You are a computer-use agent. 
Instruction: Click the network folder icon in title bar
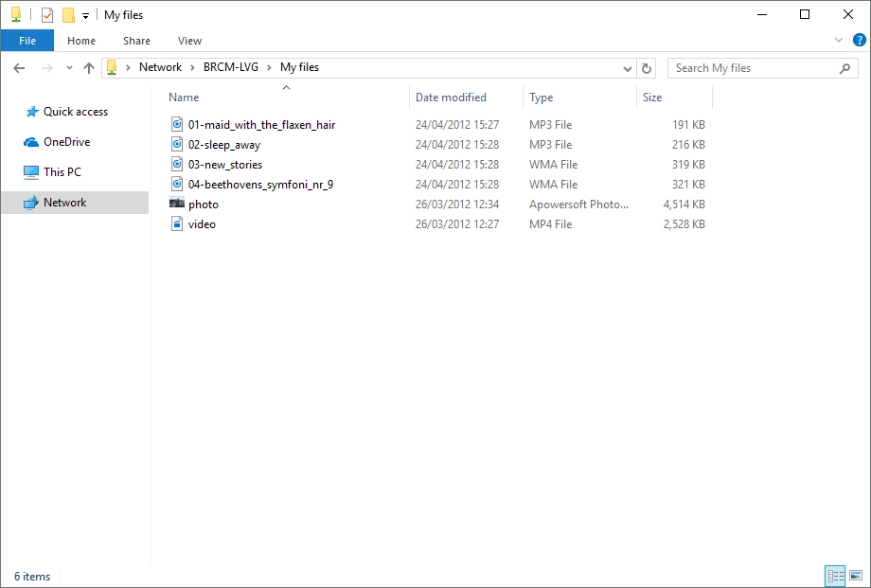16,15
